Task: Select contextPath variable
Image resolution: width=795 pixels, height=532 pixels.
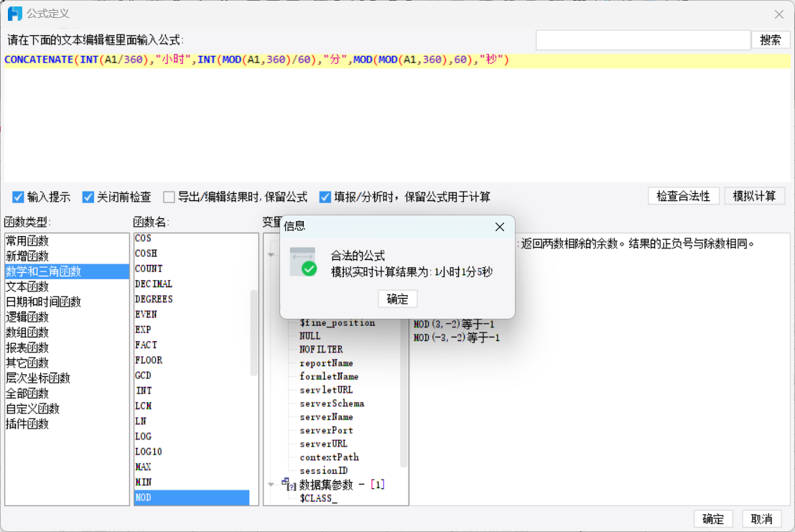Action: click(x=329, y=457)
